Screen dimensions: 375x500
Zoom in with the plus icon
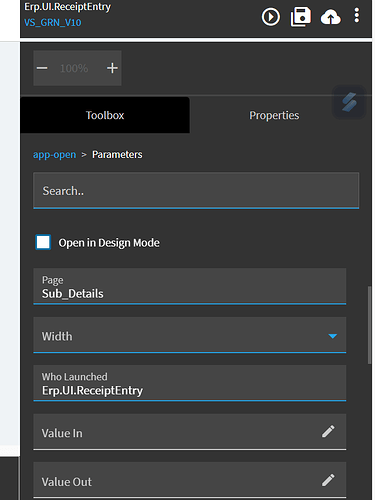point(112,68)
